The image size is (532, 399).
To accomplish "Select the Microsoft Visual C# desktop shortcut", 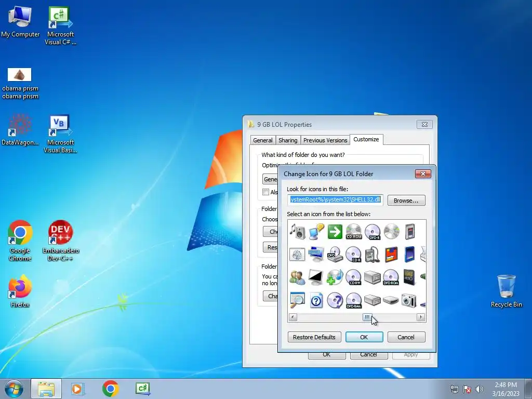I will pos(60,25).
